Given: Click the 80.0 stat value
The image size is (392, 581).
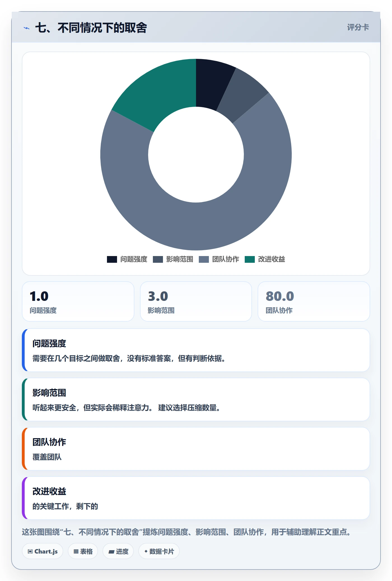Looking at the screenshot, I should tap(280, 296).
